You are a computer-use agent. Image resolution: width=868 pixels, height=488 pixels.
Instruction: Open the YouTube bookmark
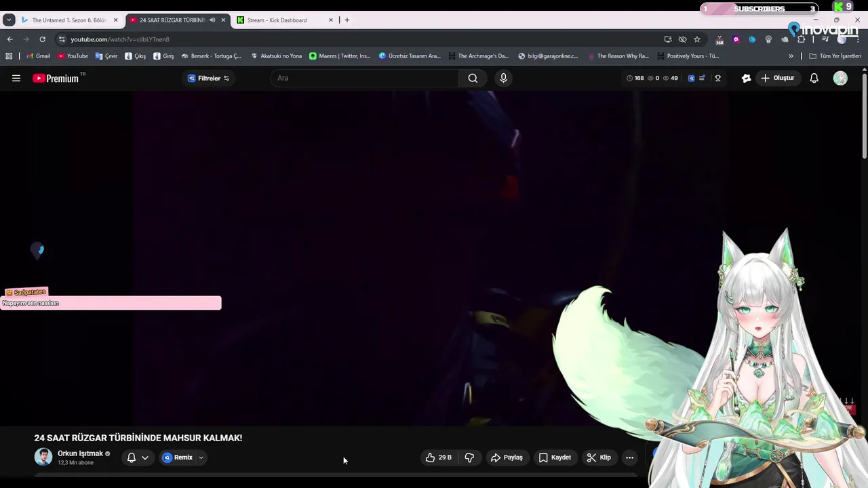pos(73,56)
